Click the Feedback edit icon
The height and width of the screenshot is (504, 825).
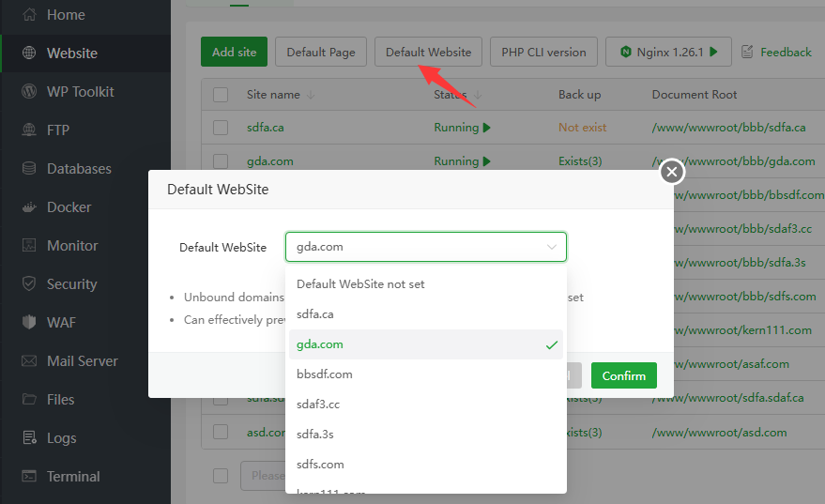click(747, 52)
